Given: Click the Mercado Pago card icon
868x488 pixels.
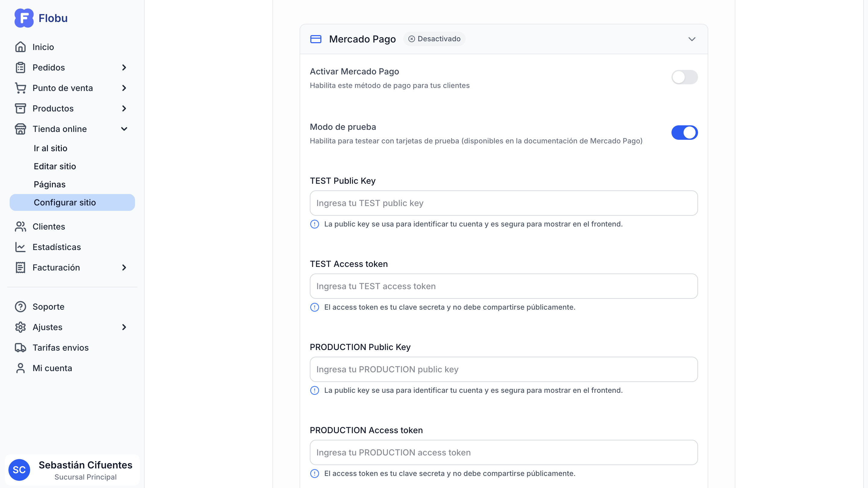Looking at the screenshot, I should tap(316, 39).
